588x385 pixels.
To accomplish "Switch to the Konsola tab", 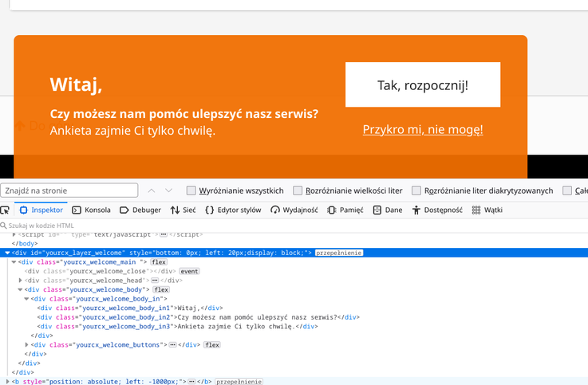I will [91, 210].
